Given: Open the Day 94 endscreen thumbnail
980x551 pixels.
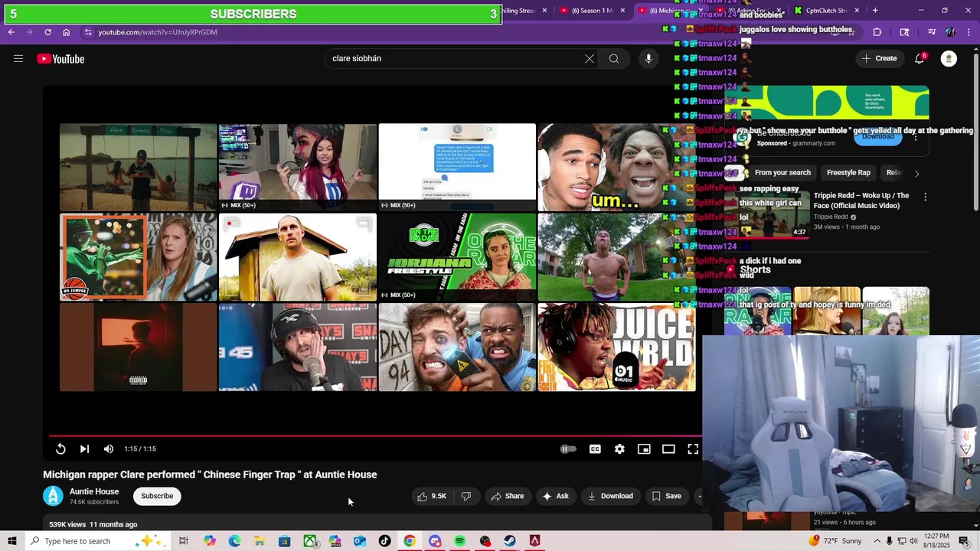Looking at the screenshot, I should (457, 347).
